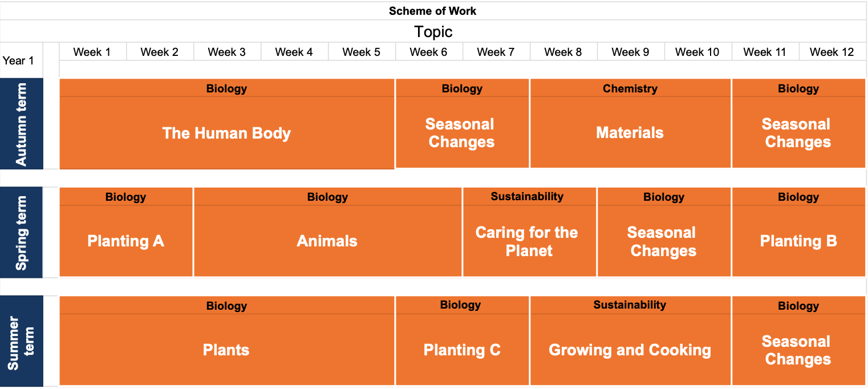Choose the Summer term row label
Screen dimensions: 868x389
tap(22, 342)
